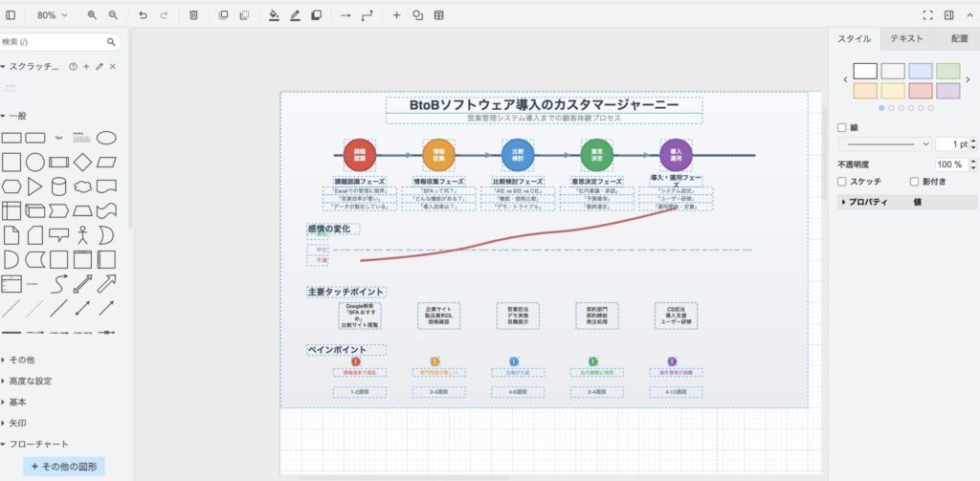Click the その他の図形 button
This screenshot has width=980, height=481.
click(62, 467)
